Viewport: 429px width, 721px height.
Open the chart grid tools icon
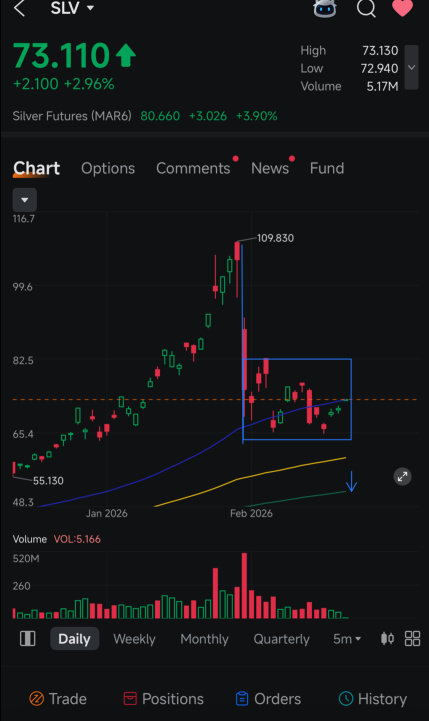point(412,639)
